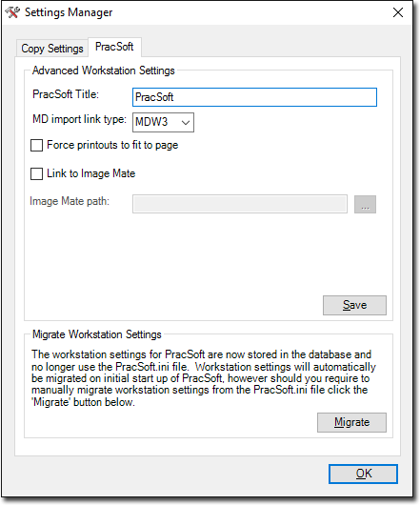Click the MDW3 dropdown arrow

coord(186,122)
